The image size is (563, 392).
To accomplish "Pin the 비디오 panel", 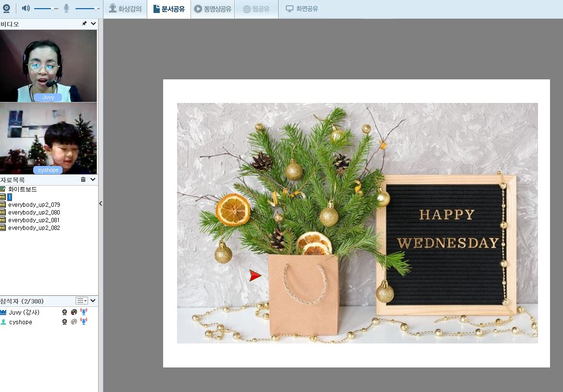I will (x=84, y=24).
